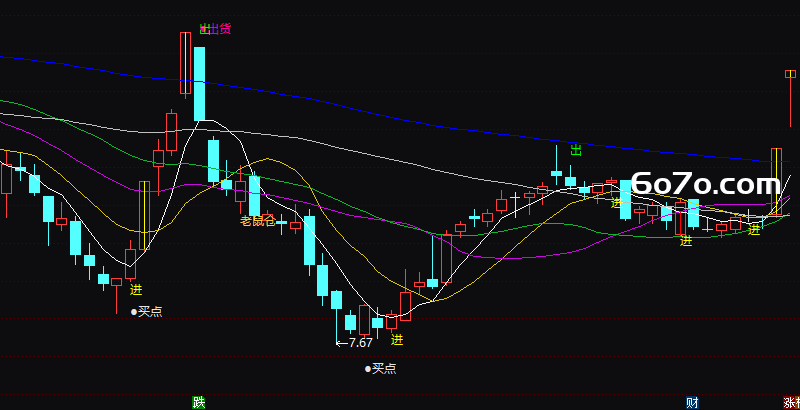Click the red 涨 marker in bottom corner
This screenshot has height=410, width=800.
tap(791, 402)
